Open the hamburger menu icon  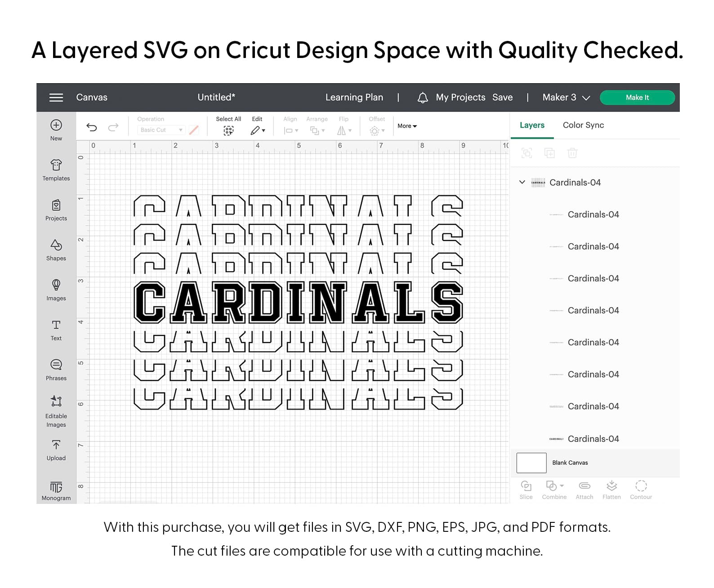(56, 98)
